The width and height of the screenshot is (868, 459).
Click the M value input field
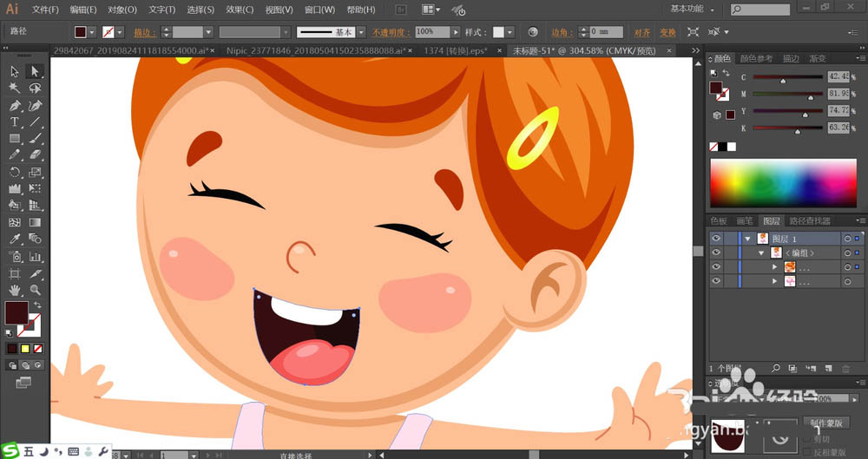point(838,94)
